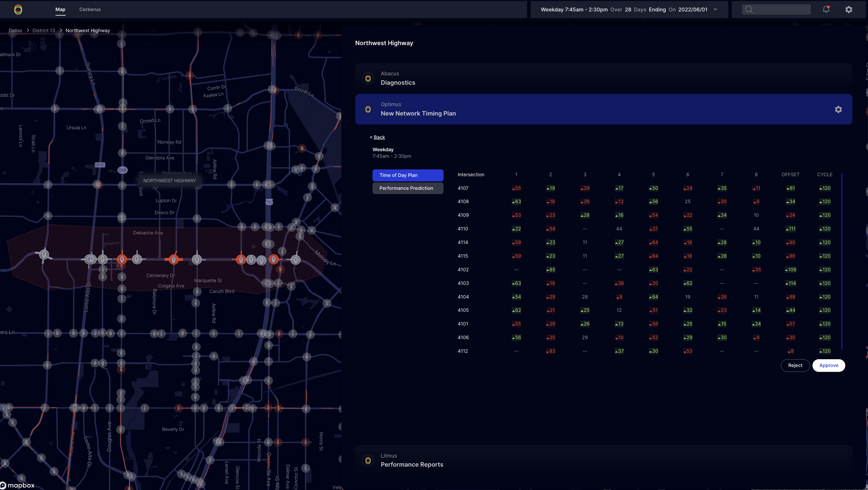The width and height of the screenshot is (868, 490).
Task: Switch to Performance Prediction view
Action: 408,188
